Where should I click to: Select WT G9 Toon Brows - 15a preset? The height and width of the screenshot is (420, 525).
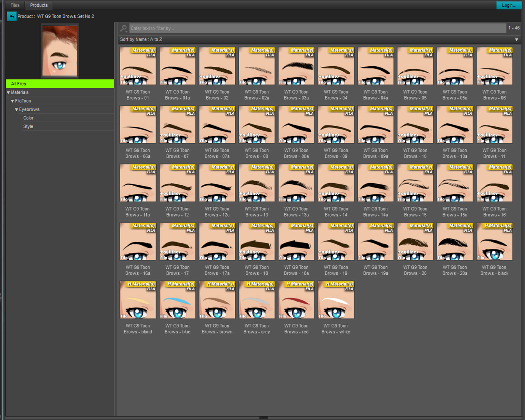(x=455, y=183)
